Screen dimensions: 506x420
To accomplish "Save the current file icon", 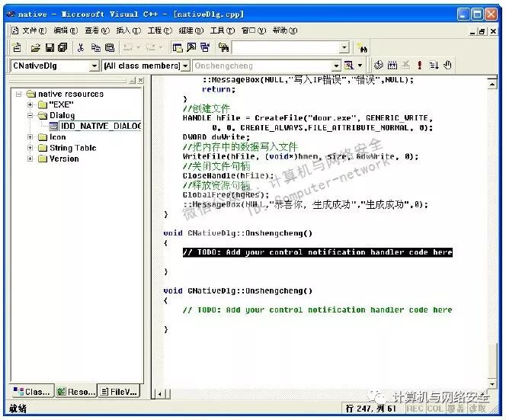I will 50,48.
